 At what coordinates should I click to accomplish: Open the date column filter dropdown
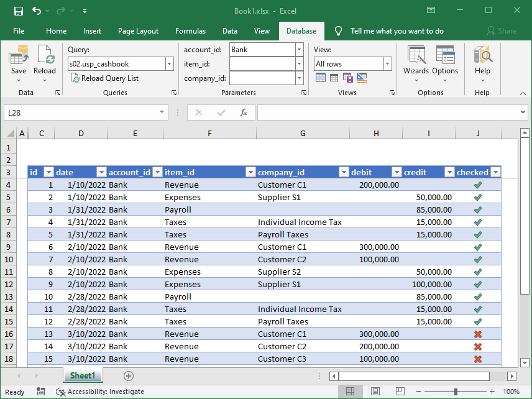101,172
